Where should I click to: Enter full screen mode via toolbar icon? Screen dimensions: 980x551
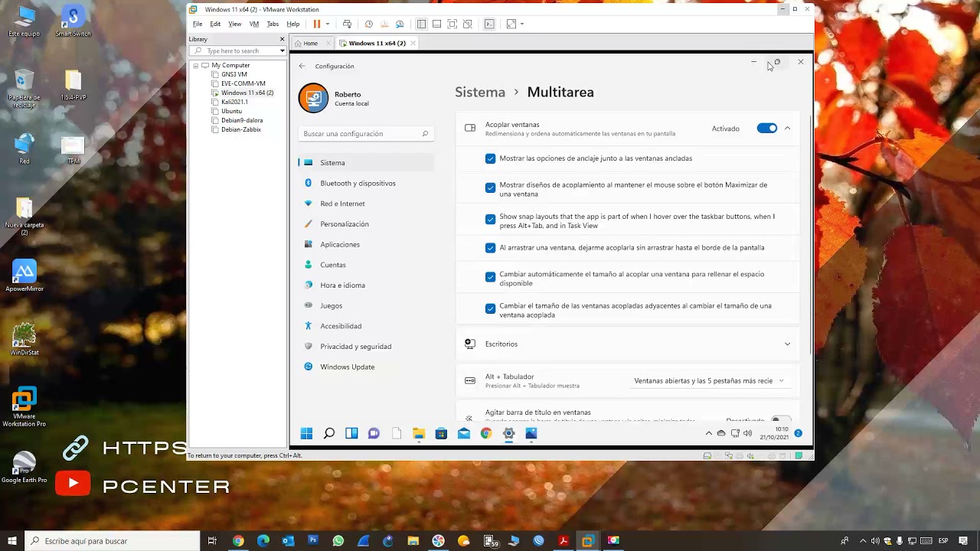pyautogui.click(x=452, y=24)
